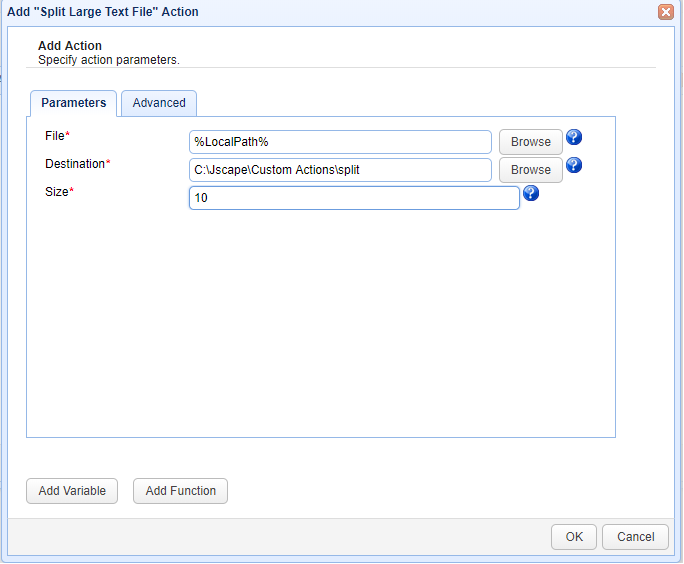
Task: Switch to the Advanced tab
Action: click(159, 103)
